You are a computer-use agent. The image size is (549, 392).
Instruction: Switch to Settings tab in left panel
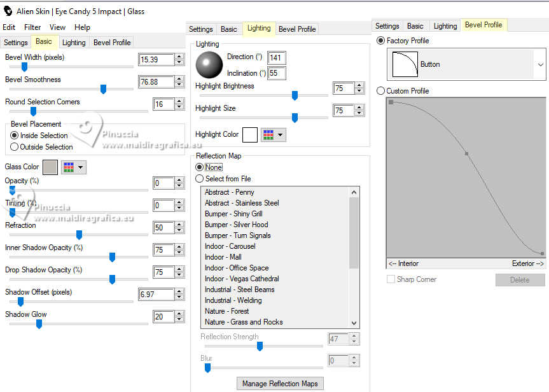[16, 43]
